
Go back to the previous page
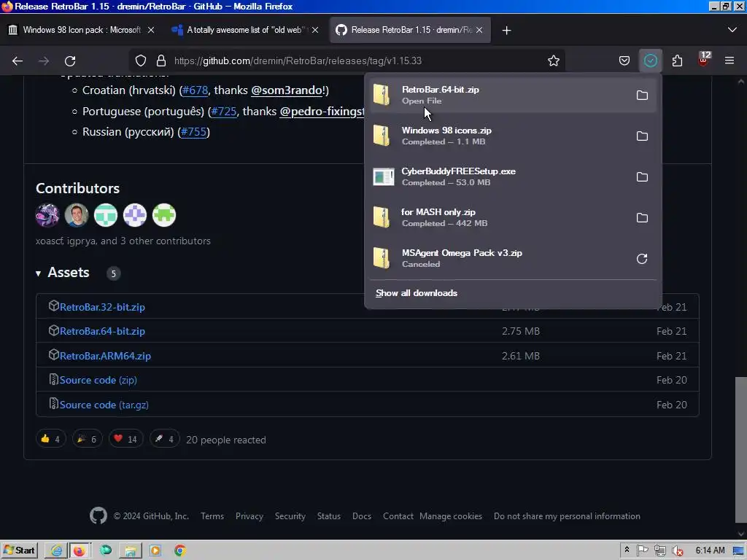(18, 61)
